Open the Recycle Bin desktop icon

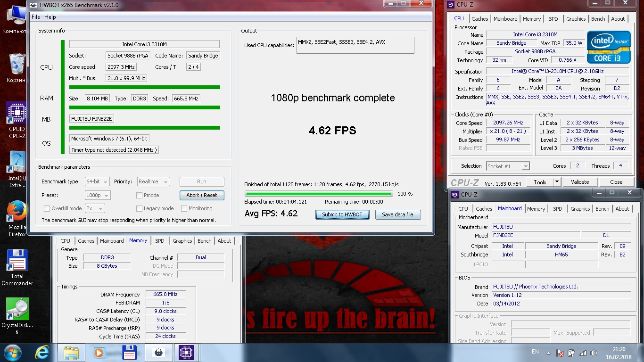(x=16, y=68)
